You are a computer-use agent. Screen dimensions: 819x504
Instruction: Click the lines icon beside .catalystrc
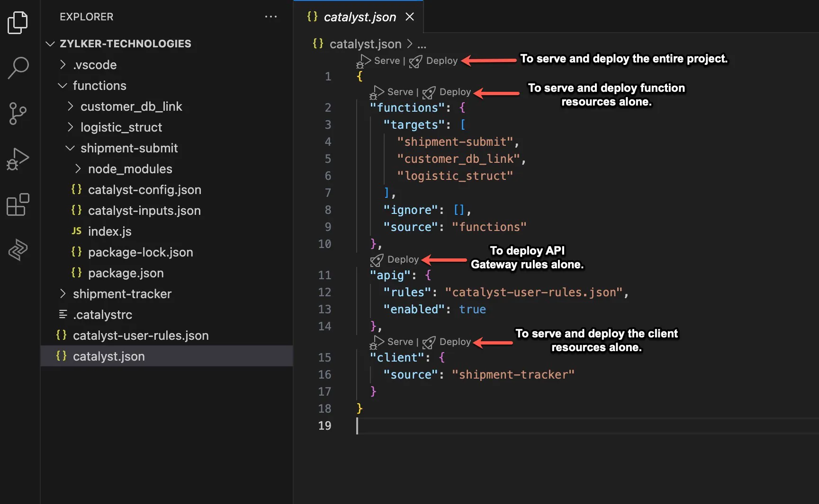[63, 314]
